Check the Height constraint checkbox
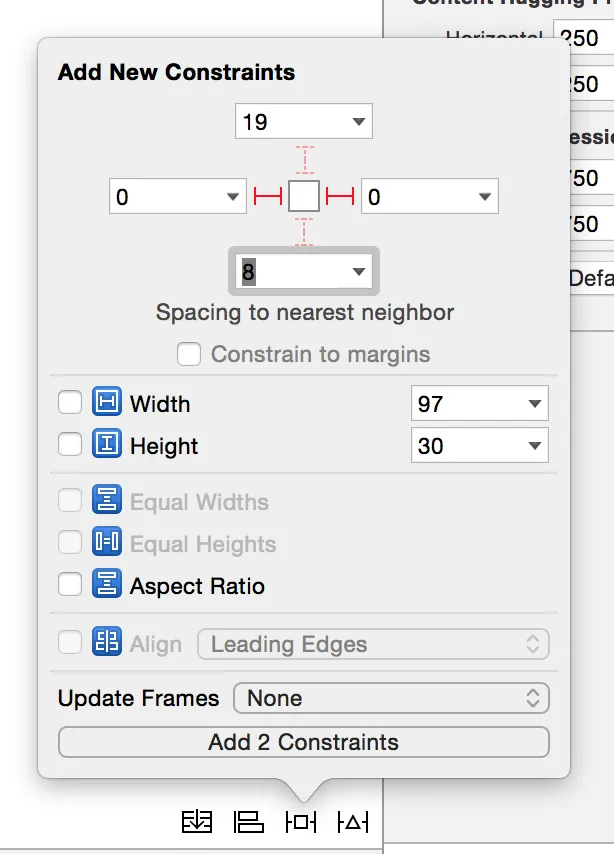The image size is (614, 854). coord(70,446)
